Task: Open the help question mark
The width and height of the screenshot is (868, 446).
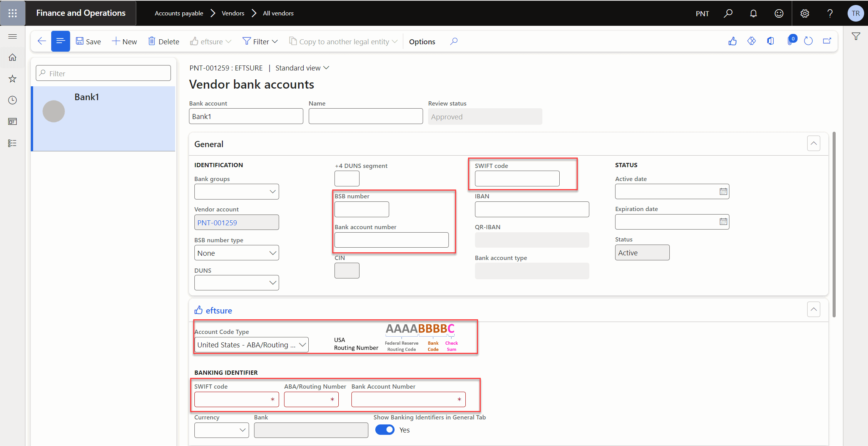Action: coord(830,13)
